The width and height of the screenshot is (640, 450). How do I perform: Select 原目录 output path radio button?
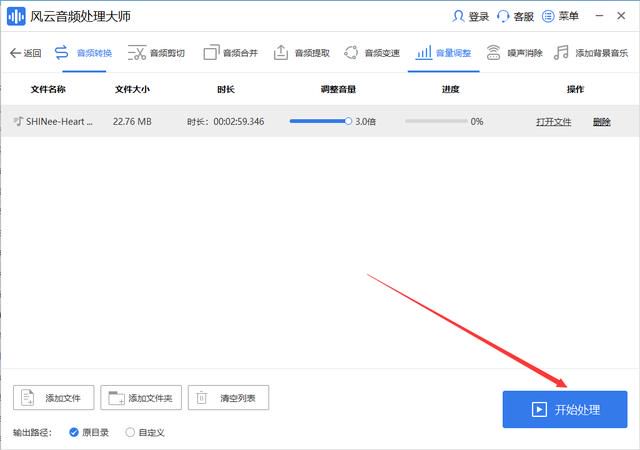pyautogui.click(x=74, y=432)
